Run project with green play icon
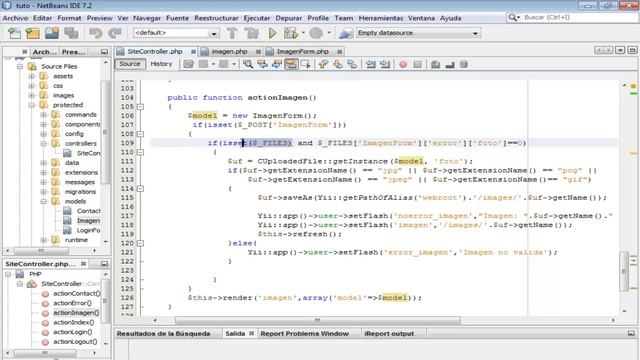 [x=272, y=33]
